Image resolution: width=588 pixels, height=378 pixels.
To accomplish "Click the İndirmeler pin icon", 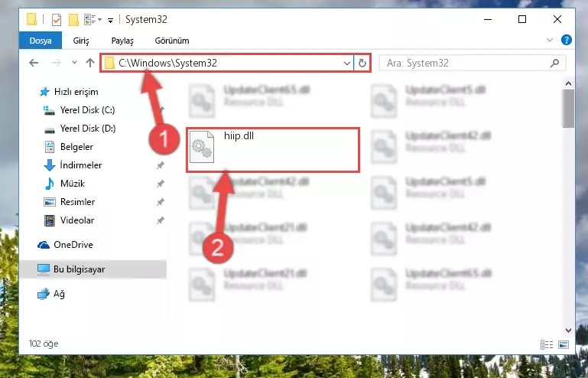I will tap(160, 165).
